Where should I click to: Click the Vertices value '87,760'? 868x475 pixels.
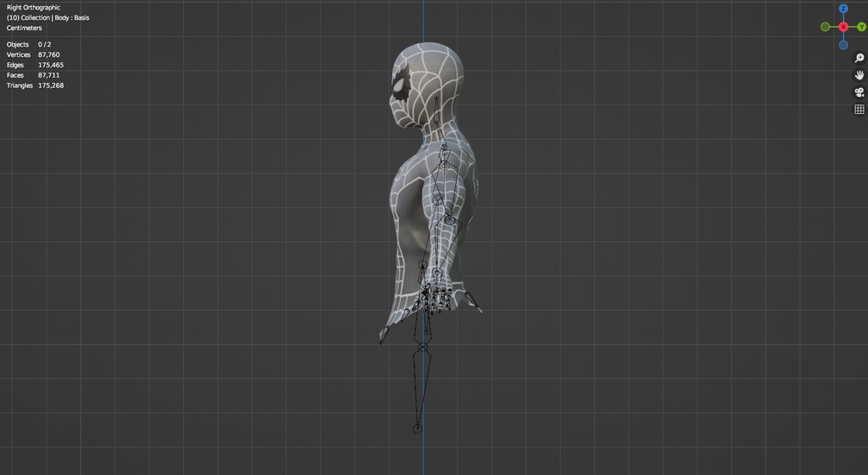click(x=48, y=54)
